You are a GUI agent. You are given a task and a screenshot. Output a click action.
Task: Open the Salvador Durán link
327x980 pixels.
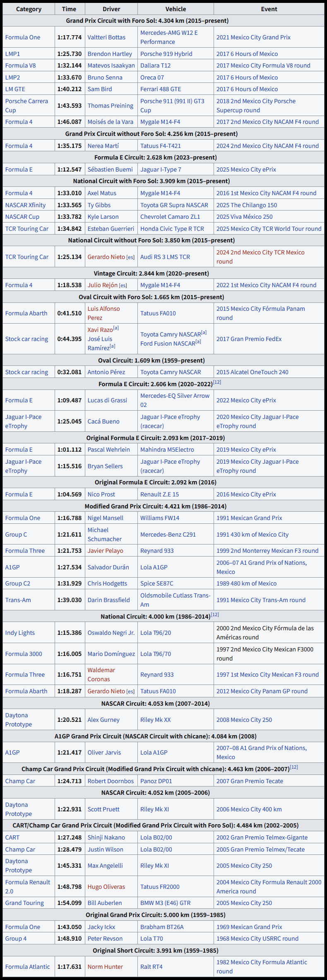[x=108, y=567]
